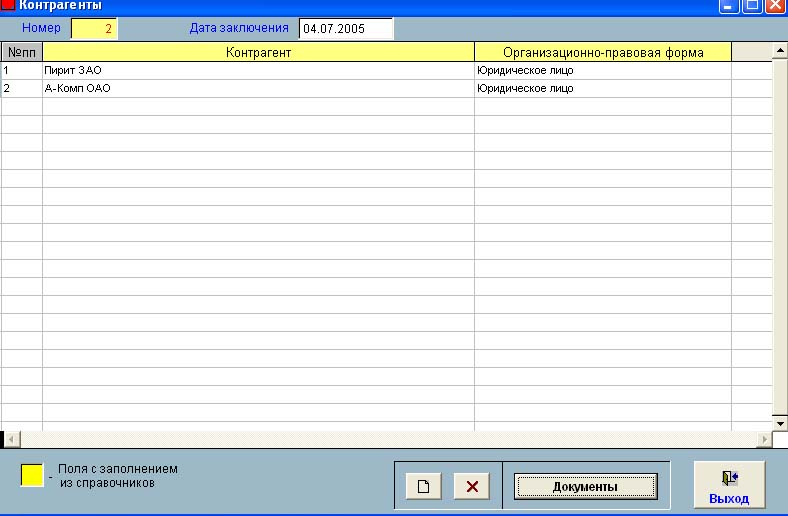Viewport: 788px width, 516px height.
Task: Select row number 2 cell
Action: 22,88
